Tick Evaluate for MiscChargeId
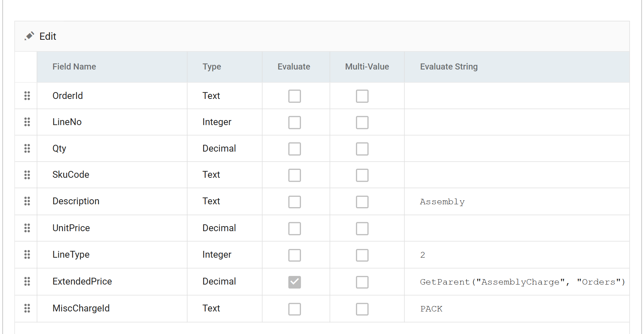Screen dimensions: 644x334 click(x=294, y=309)
